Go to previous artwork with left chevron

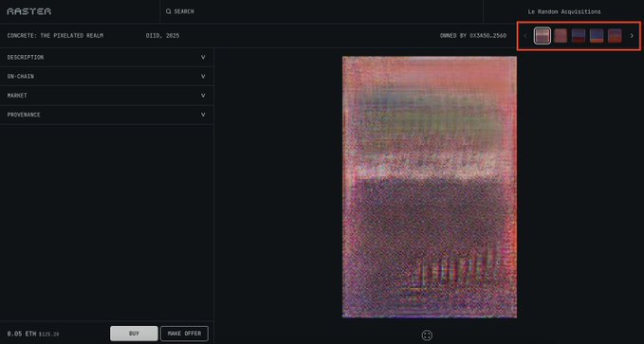click(x=524, y=36)
